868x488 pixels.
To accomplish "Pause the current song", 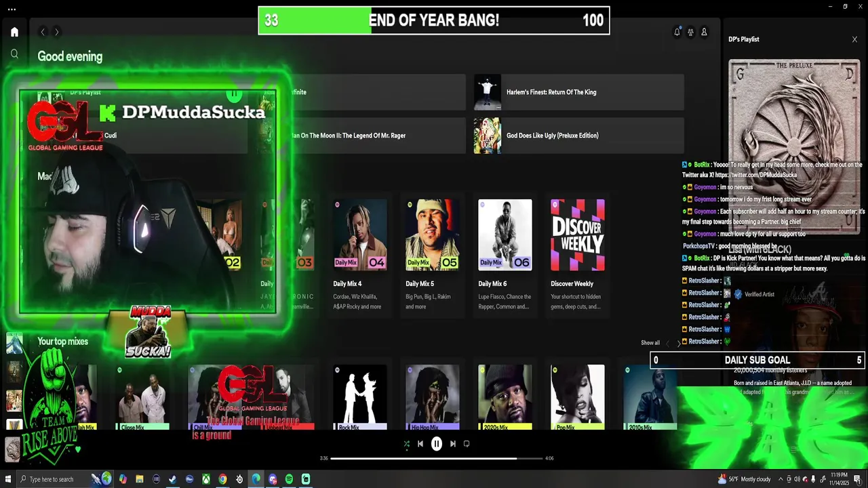I will [x=437, y=444].
